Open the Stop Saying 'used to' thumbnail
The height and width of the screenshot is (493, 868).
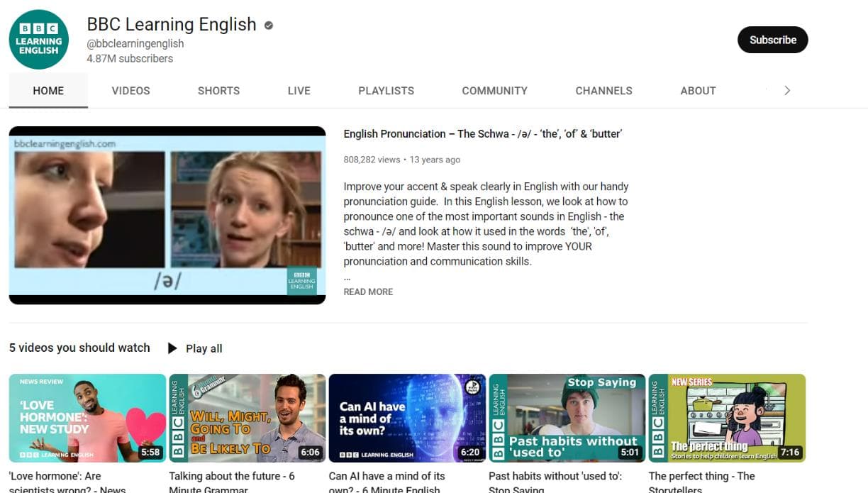[567, 418]
